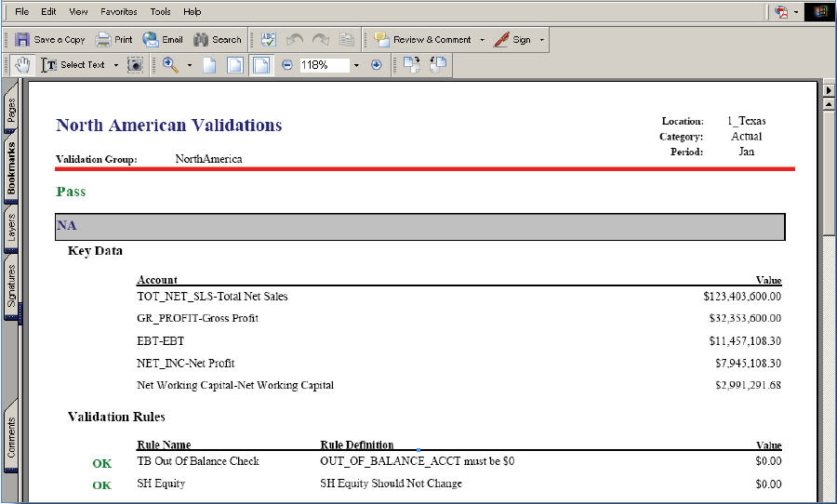
Task: Set Actual Size page view
Action: pyautogui.click(x=210, y=65)
